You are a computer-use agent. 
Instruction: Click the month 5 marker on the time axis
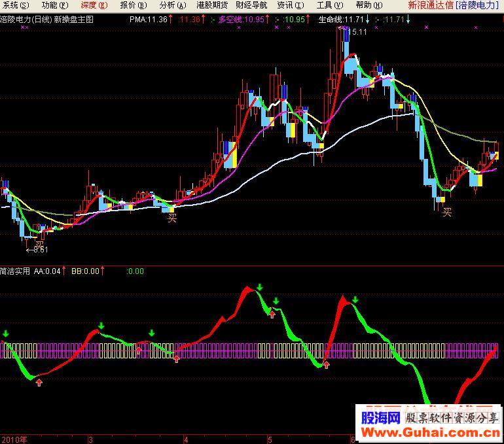pos(270,439)
